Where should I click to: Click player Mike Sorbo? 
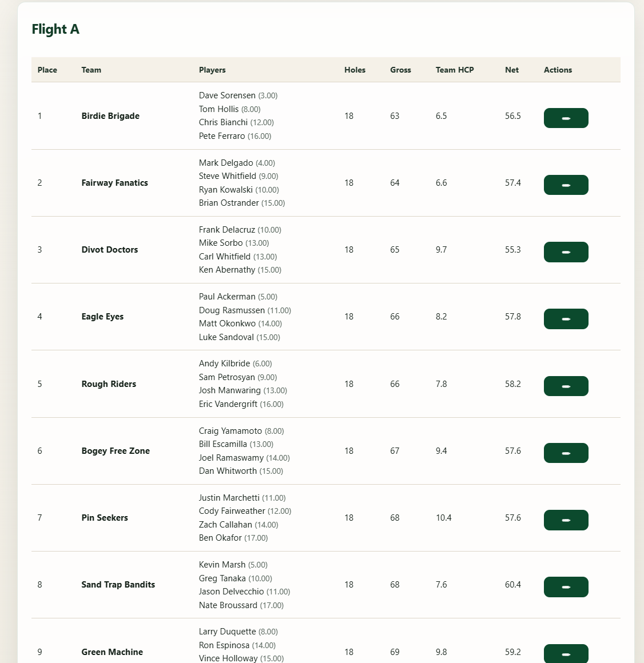click(x=221, y=243)
